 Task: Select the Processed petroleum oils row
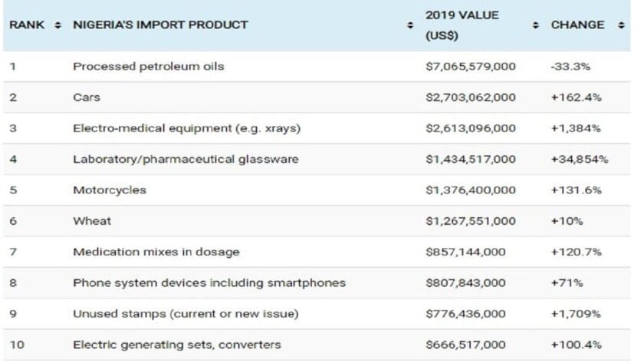[149, 67]
